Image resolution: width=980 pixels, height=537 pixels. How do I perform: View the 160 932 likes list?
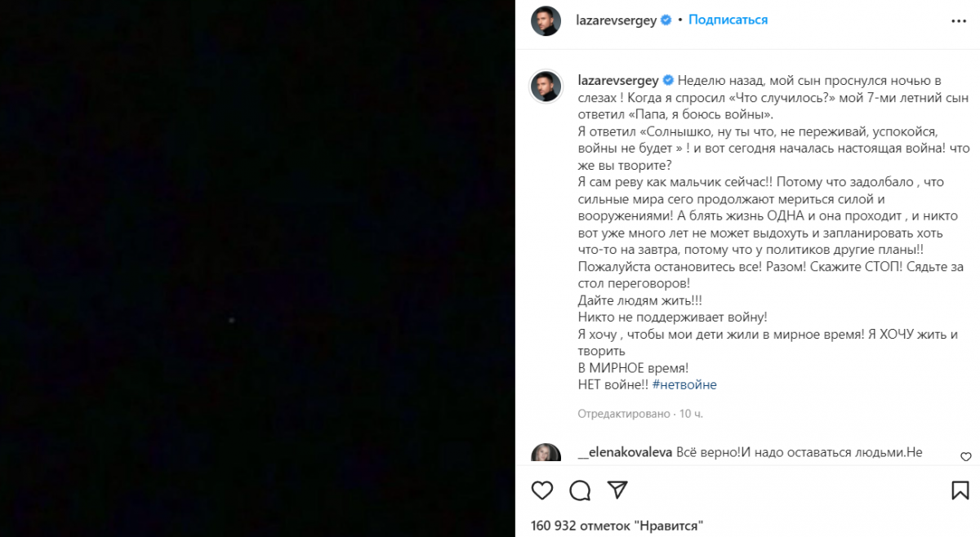617,525
